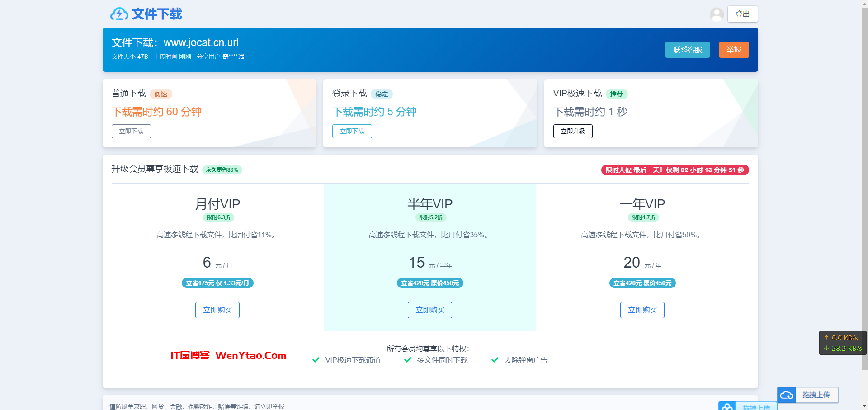
Task: Click the red 限时大促 countdown banner
Action: (675, 170)
